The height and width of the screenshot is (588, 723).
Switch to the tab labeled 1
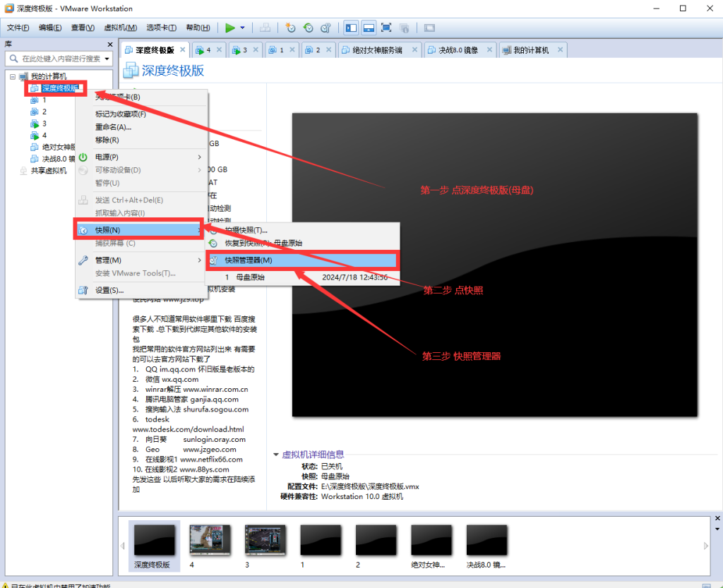(x=282, y=50)
